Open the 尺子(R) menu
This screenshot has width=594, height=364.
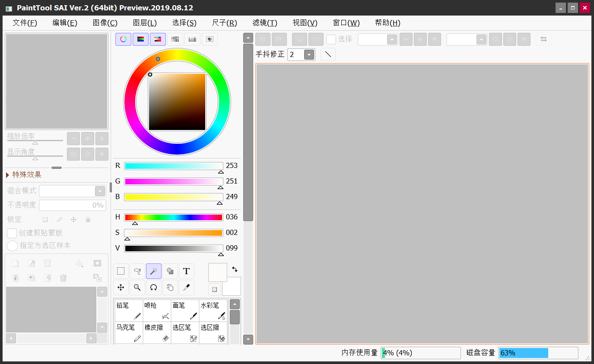[225, 23]
